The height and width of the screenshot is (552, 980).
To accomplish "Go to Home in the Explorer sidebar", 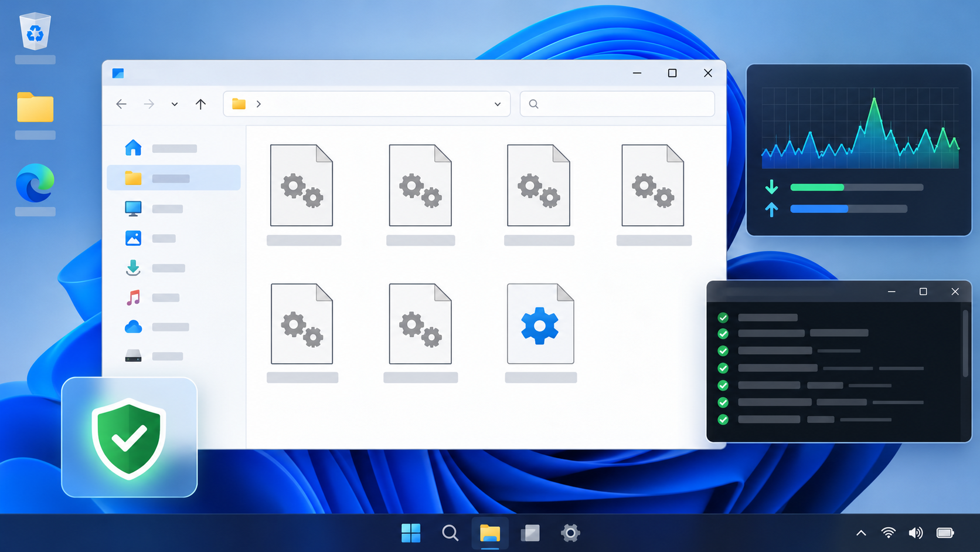I will 173,148.
